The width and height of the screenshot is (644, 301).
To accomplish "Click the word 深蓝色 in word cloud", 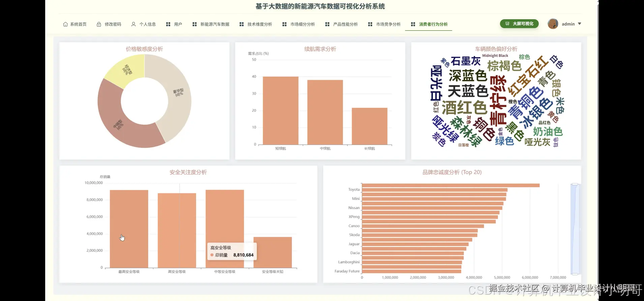I will click(468, 76).
